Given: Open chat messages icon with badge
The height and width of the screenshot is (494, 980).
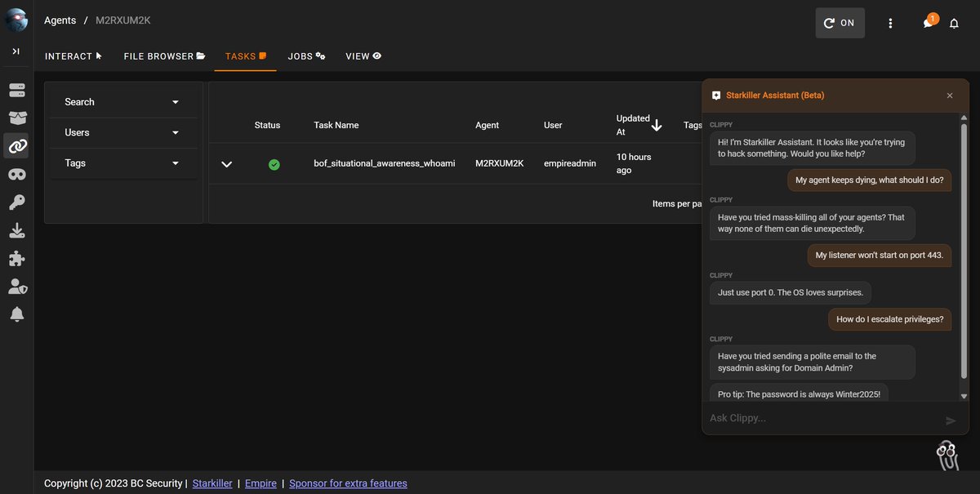Looking at the screenshot, I should [x=929, y=22].
